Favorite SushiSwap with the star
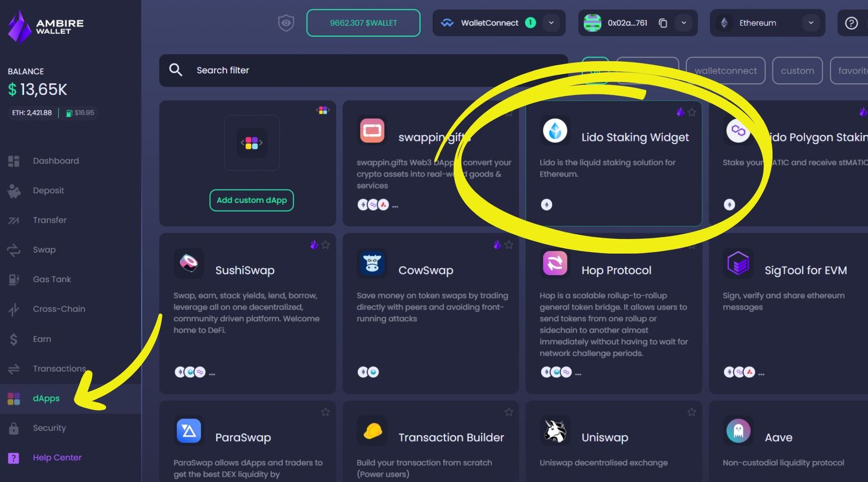The height and width of the screenshot is (482, 868). click(x=325, y=245)
